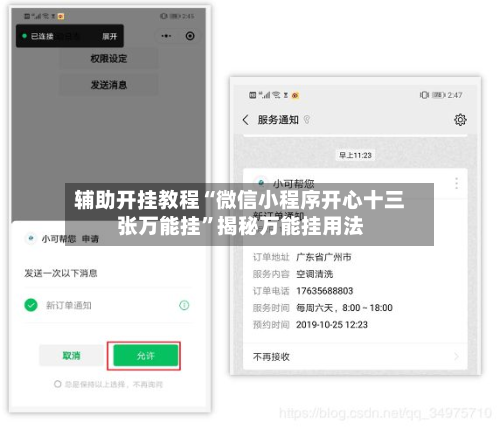Tap the Wi-Fi icon in right phone status bar
The image size is (500, 429).
click(x=276, y=95)
